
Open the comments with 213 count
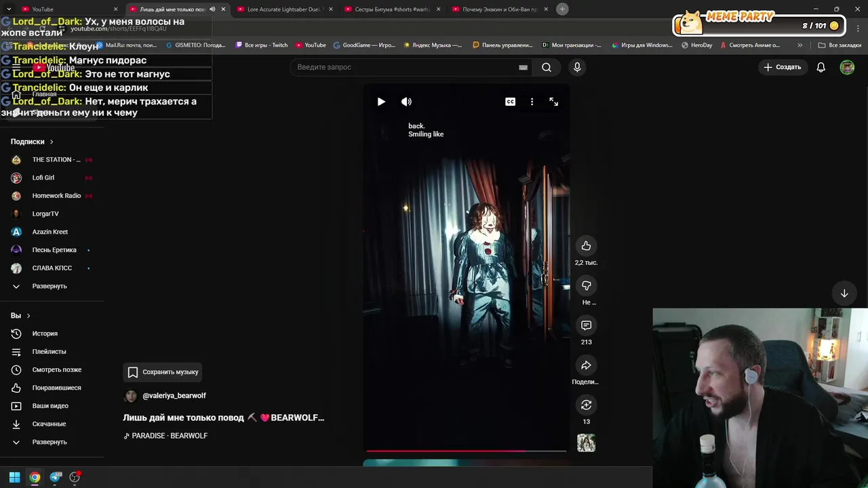point(586,325)
